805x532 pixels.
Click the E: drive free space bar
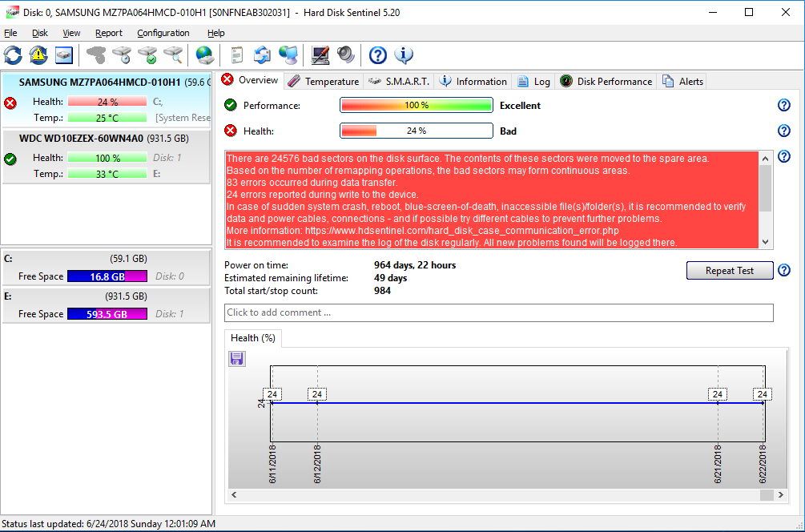tap(107, 314)
